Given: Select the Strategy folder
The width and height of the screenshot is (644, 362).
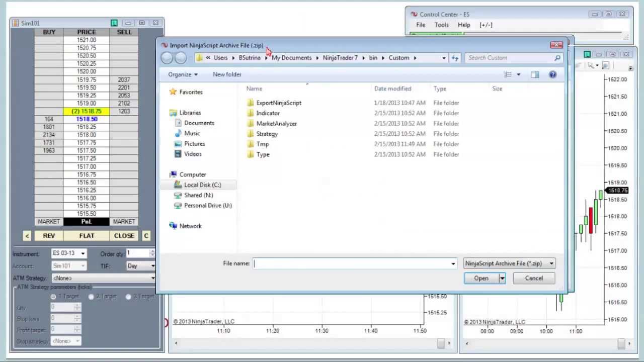Looking at the screenshot, I should click(267, 134).
